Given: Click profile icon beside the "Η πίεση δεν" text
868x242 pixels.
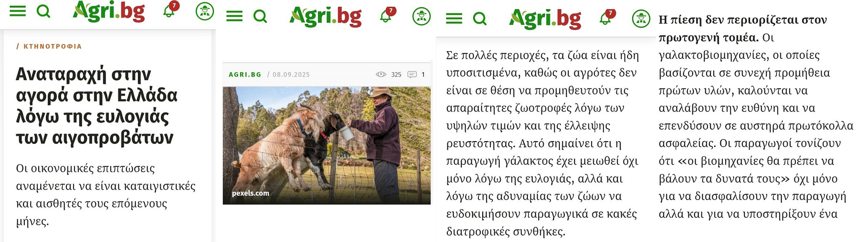Looking at the screenshot, I should 641,19.
